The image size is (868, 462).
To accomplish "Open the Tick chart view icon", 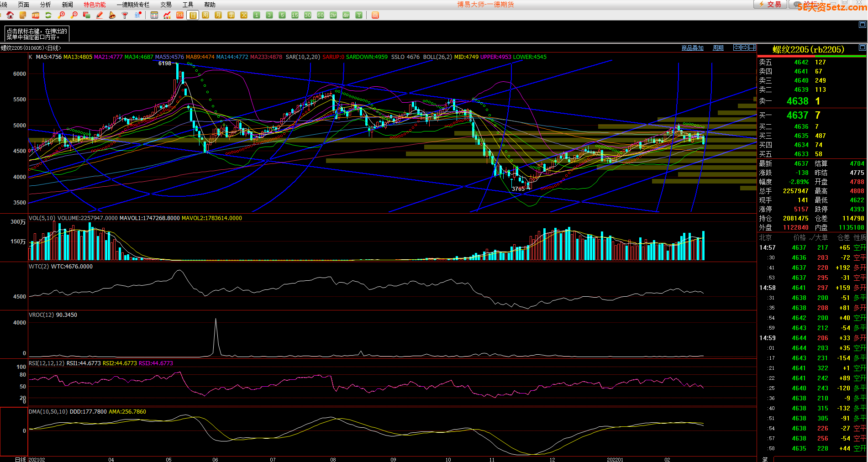I will point(180,15).
